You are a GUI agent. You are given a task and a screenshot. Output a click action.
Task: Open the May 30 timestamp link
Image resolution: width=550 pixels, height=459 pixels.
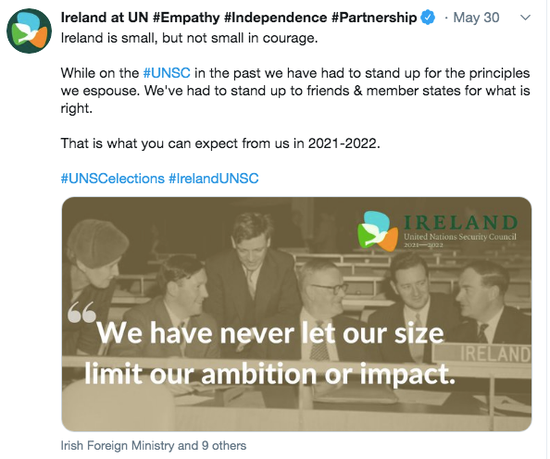click(476, 18)
